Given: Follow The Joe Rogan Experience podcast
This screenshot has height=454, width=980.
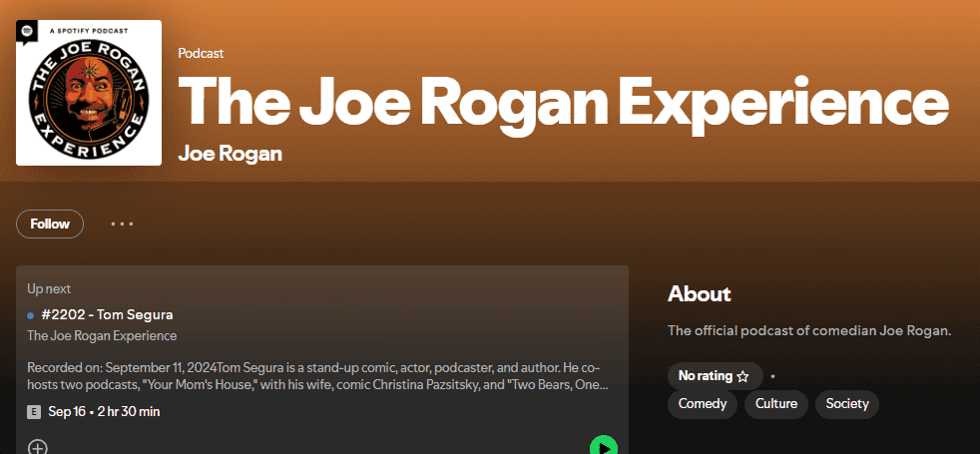Looking at the screenshot, I should pyautogui.click(x=50, y=225).
